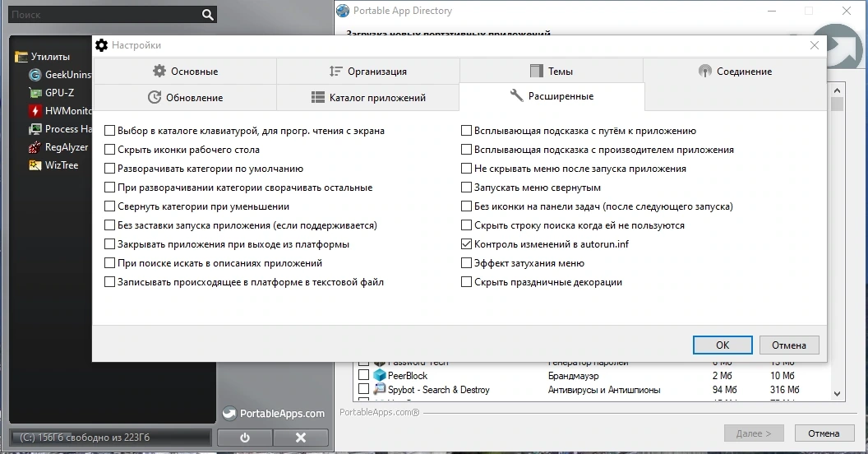Image resolution: width=868 pixels, height=454 pixels.
Task: Enable Разворачивать категории по умолчанию
Action: [109, 169]
